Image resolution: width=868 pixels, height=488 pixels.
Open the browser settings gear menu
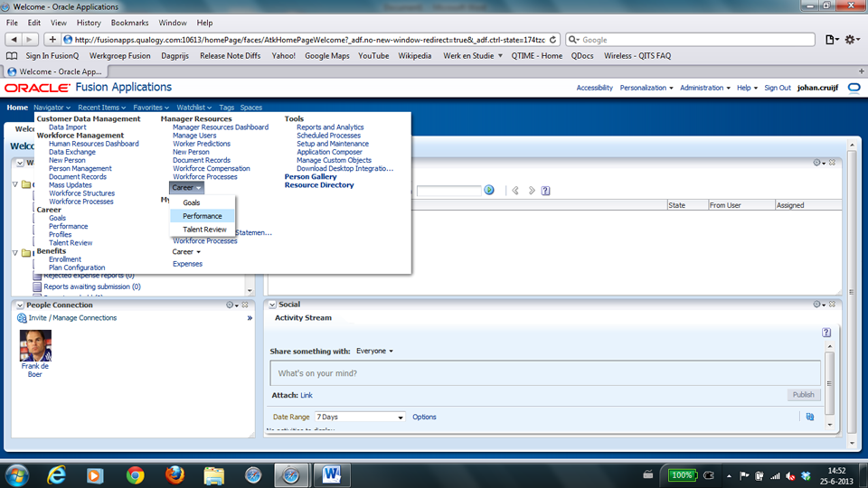pos(852,40)
